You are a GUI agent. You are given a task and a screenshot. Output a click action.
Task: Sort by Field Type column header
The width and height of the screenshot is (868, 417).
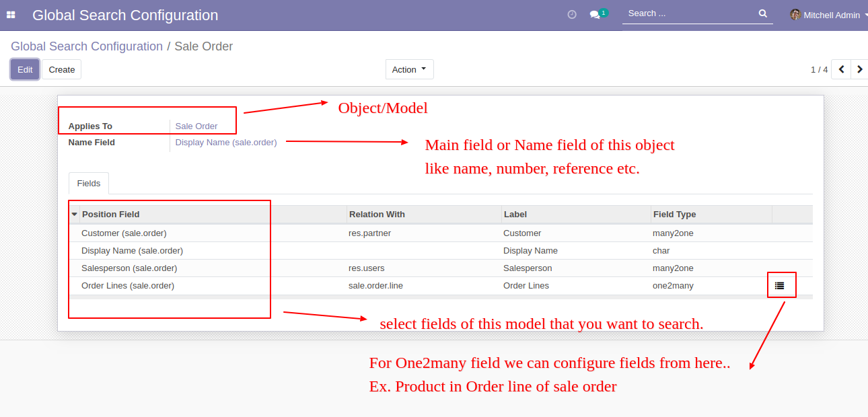pyautogui.click(x=674, y=215)
